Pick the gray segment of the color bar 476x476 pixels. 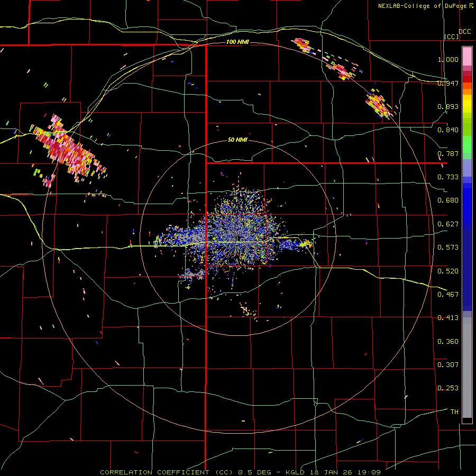point(467,368)
